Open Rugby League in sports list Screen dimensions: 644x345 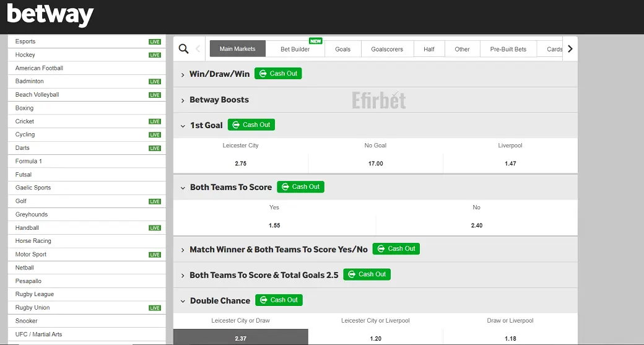87,294
